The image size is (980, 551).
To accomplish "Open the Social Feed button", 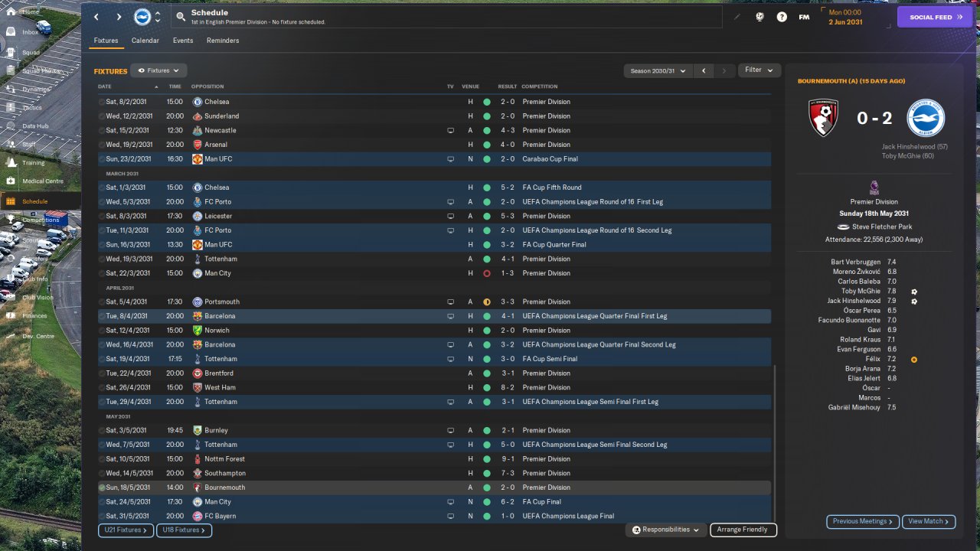I will pyautogui.click(x=934, y=17).
